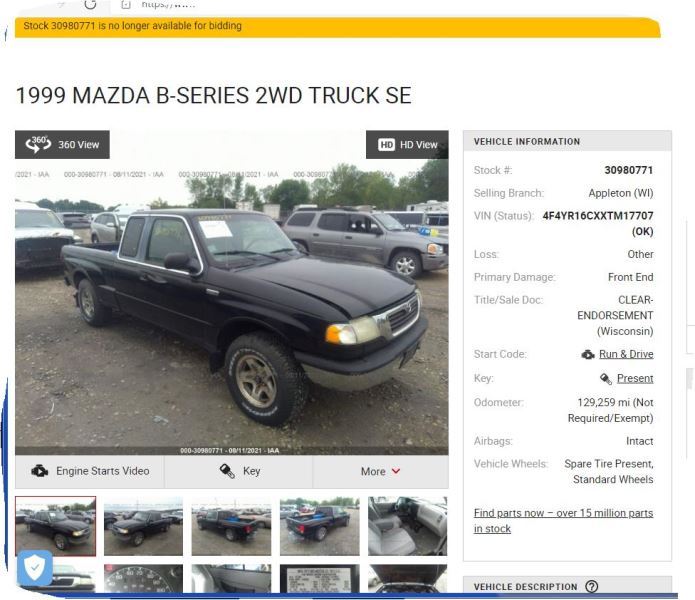Expand the More red chevron
The image size is (695, 600).
click(x=396, y=471)
